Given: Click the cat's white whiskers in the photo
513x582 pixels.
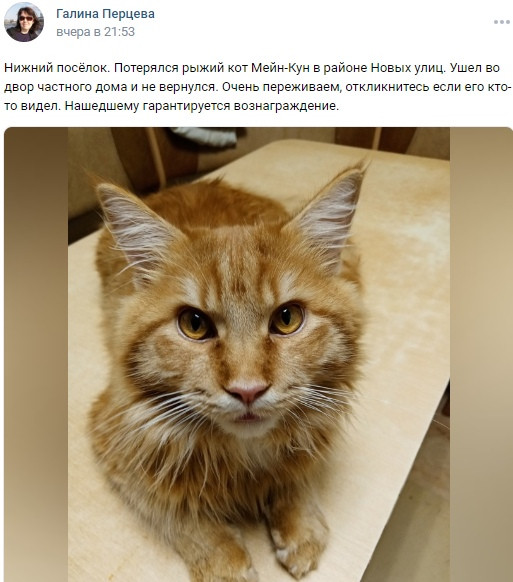Looking at the screenshot, I should coord(319,401).
